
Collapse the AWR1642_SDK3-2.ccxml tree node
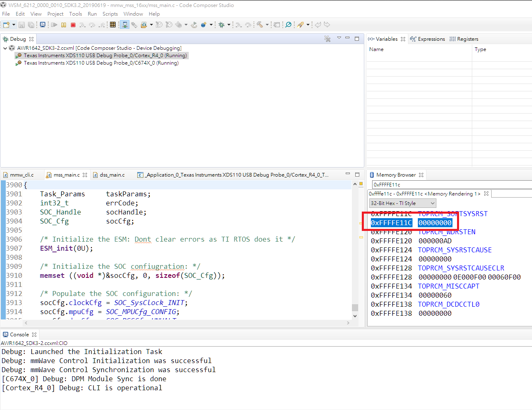point(5,48)
